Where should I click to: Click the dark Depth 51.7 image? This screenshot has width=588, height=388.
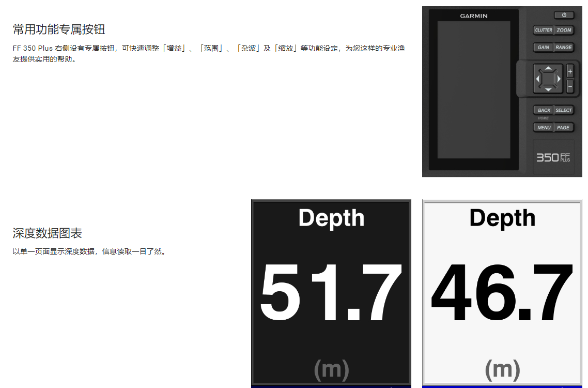click(x=331, y=293)
